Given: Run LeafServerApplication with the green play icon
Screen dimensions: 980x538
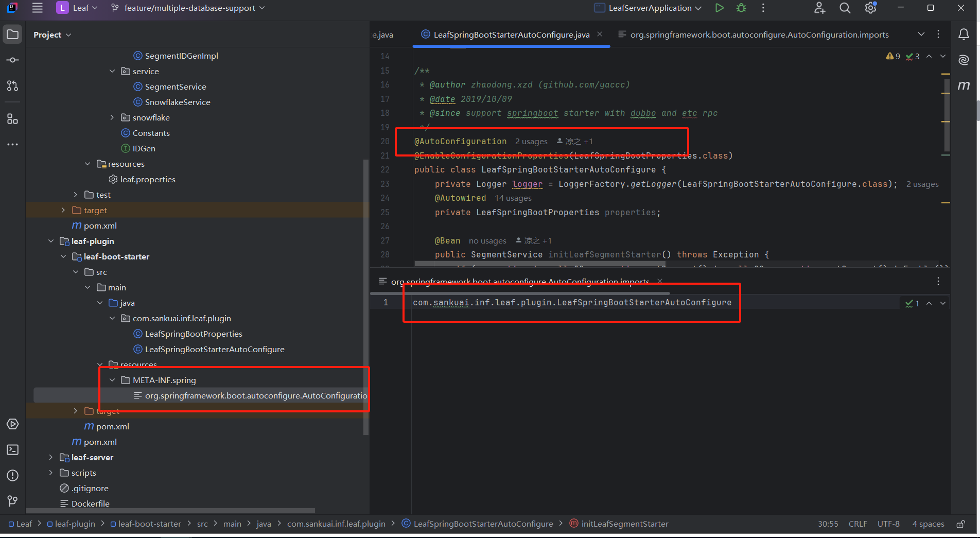Looking at the screenshot, I should tap(720, 8).
